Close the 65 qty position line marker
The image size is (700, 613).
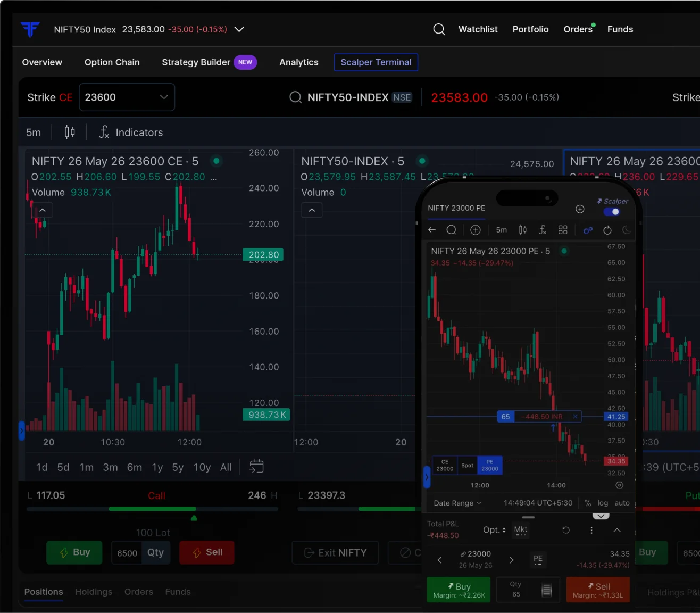tap(575, 417)
